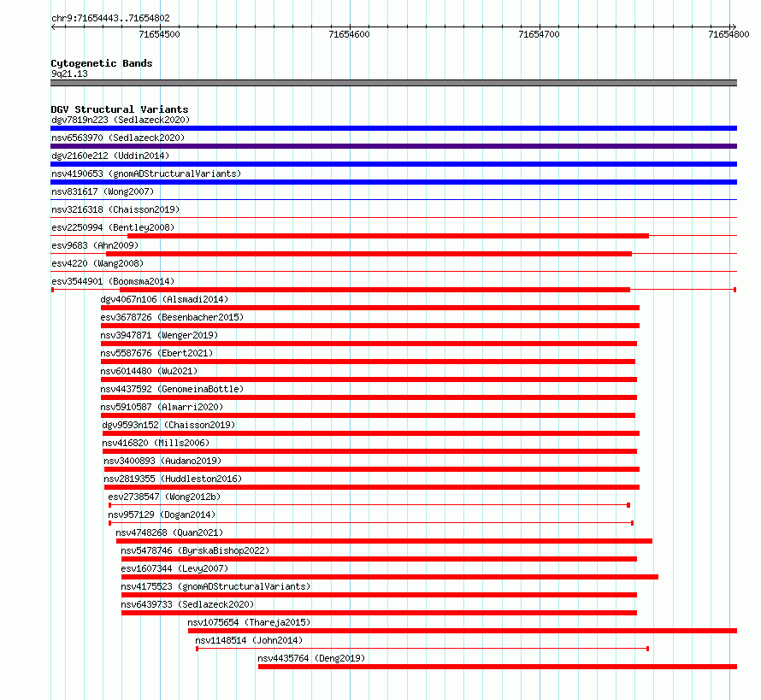Image resolution: width=761 pixels, height=700 pixels.
Task: Click esv3544901 (Boomsma2014) label
Action: (113, 281)
